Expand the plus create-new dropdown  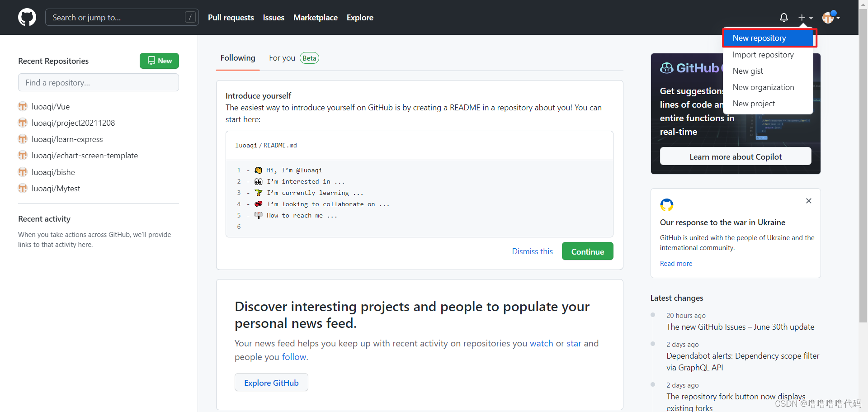(x=805, y=18)
